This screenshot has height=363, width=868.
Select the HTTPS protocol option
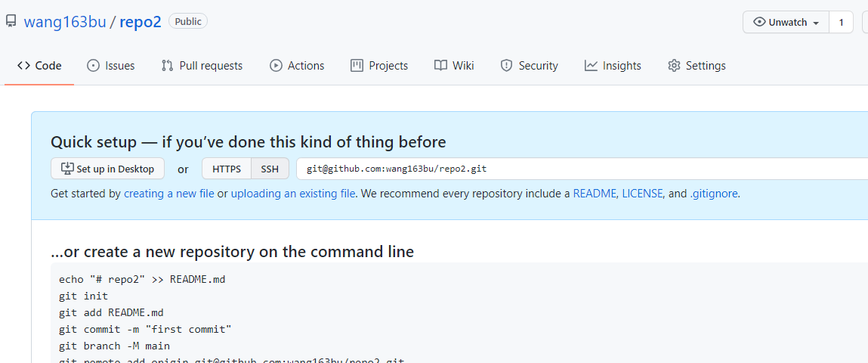coord(227,169)
